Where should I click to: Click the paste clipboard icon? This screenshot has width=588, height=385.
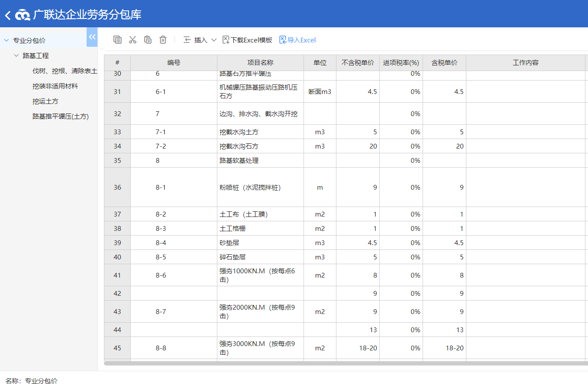pyautogui.click(x=148, y=40)
